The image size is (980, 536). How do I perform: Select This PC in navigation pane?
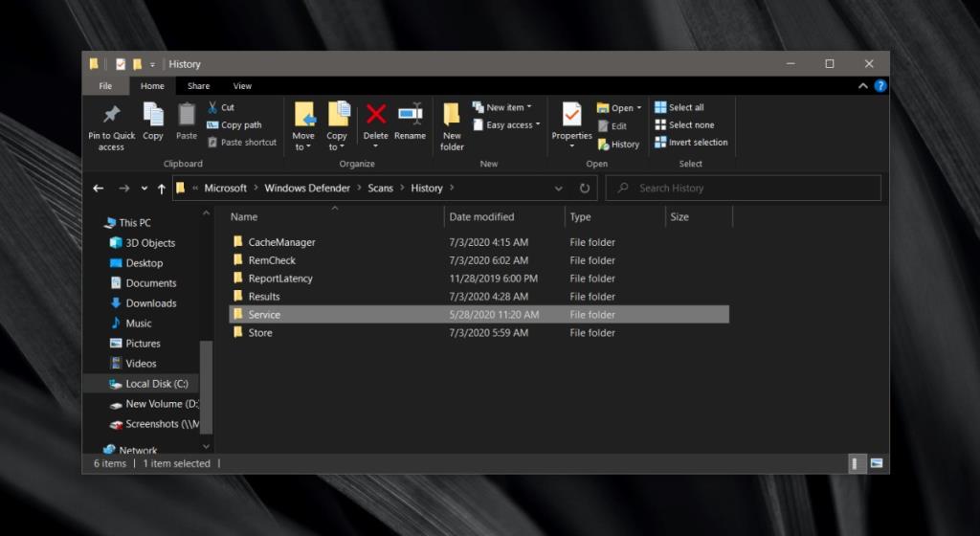pos(128,222)
